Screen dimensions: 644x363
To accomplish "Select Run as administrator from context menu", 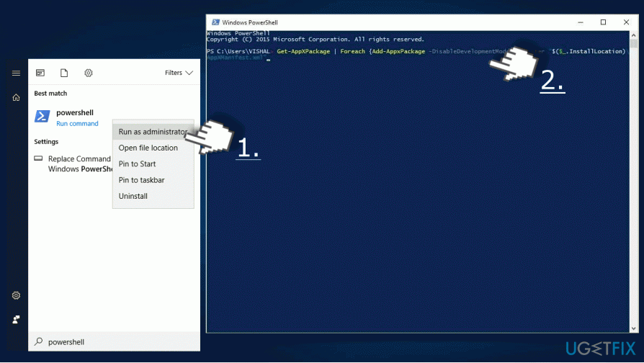I will click(153, 132).
